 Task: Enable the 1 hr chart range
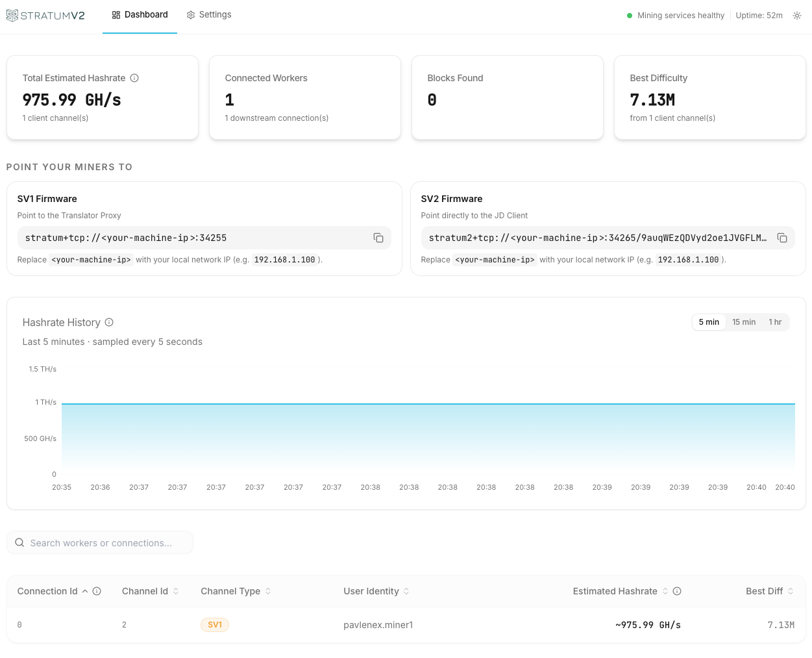776,322
